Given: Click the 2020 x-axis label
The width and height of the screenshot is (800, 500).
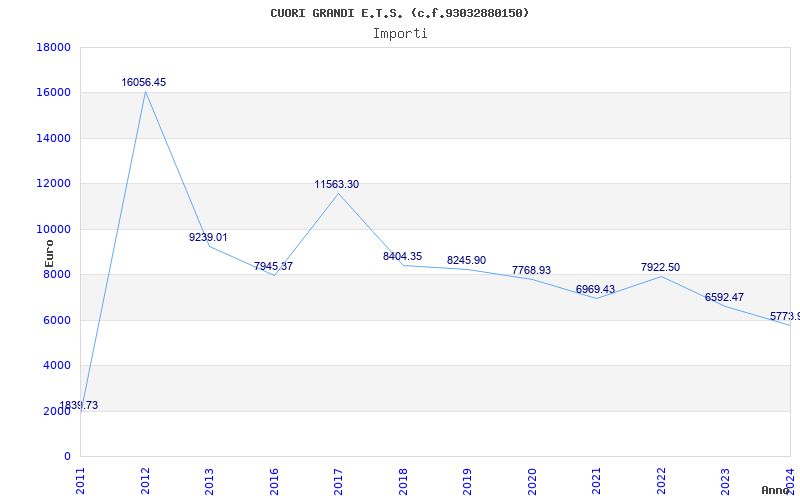Looking at the screenshot, I should click(x=532, y=481).
